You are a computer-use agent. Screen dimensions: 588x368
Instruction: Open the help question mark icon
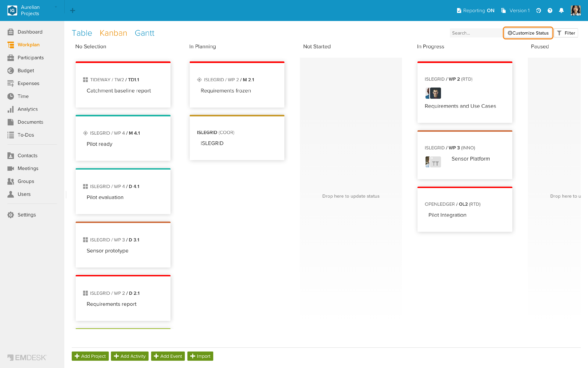(x=550, y=10)
